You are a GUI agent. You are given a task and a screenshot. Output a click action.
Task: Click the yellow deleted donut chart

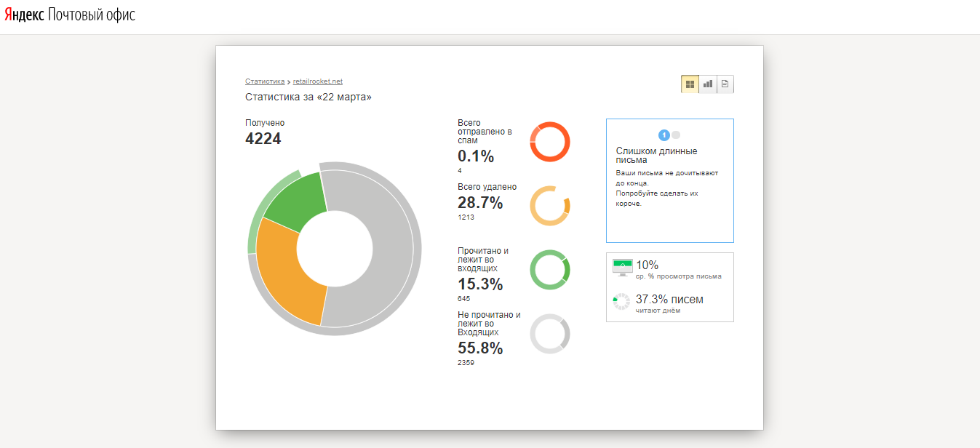point(549,206)
